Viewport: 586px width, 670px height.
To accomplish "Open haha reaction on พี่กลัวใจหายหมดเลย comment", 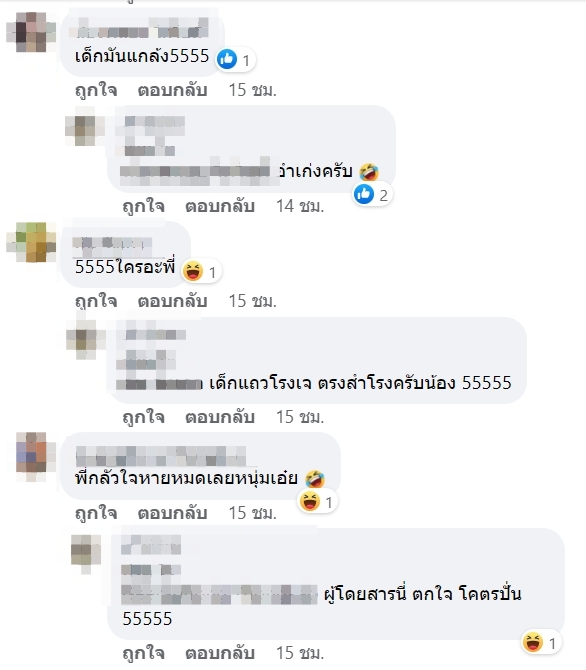I will (310, 501).
